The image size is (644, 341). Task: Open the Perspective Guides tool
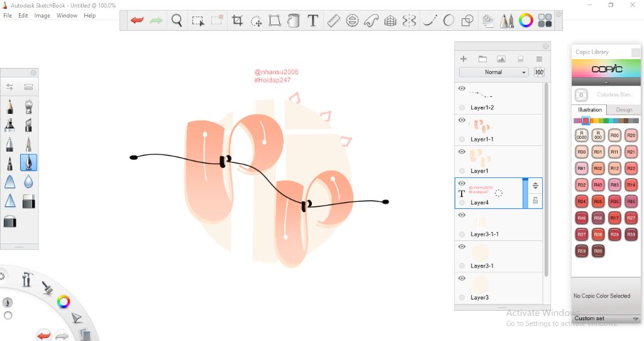tap(390, 20)
